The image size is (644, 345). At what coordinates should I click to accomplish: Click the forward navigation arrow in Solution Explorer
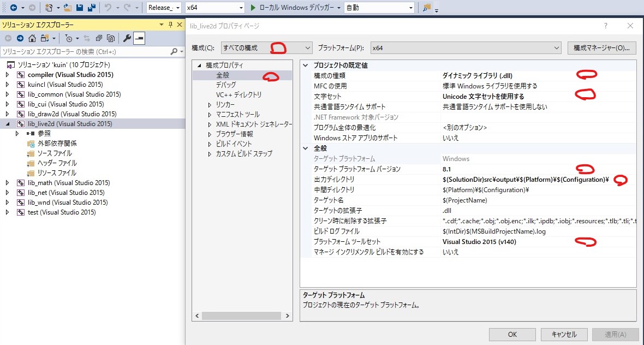tap(20, 38)
